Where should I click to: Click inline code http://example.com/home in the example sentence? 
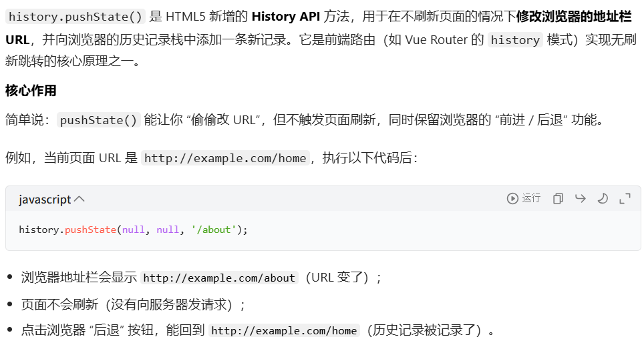click(x=225, y=158)
